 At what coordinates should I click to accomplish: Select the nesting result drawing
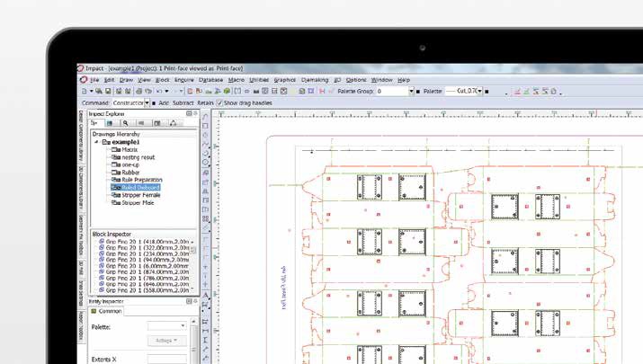[x=138, y=157]
